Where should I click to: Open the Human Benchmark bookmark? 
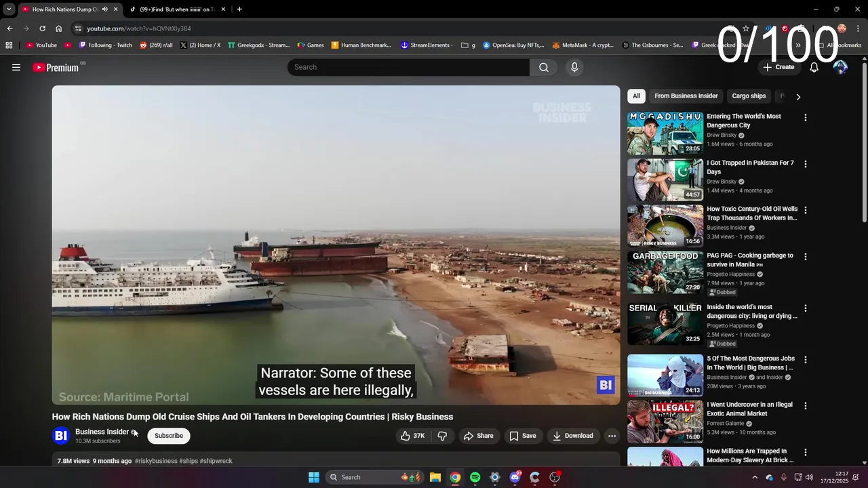361,45
